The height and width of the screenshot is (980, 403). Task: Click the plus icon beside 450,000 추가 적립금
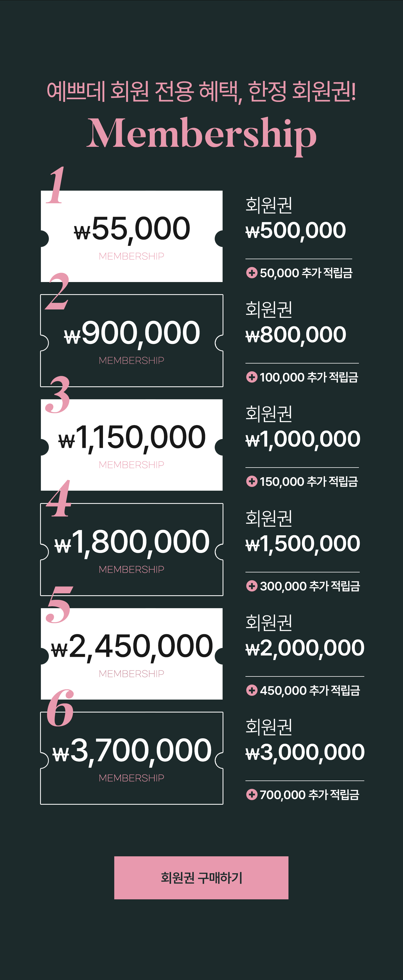252,690
